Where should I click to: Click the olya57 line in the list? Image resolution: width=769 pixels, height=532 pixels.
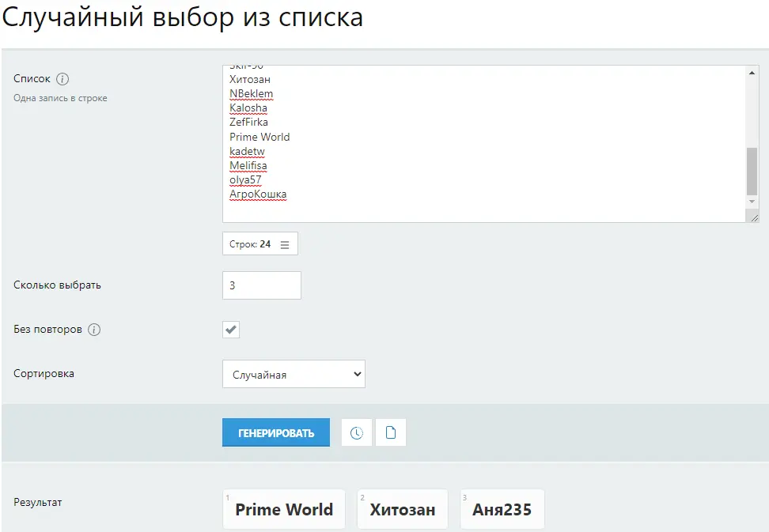245,179
